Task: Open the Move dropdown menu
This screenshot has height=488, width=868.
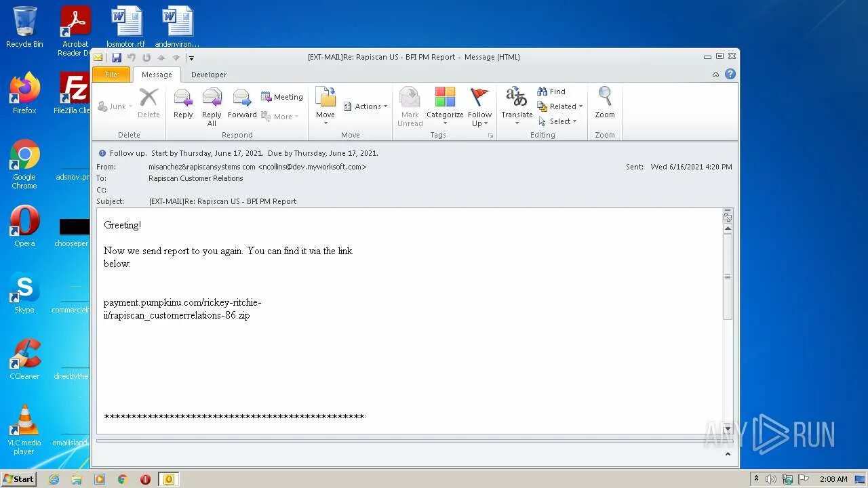Action: [325, 105]
